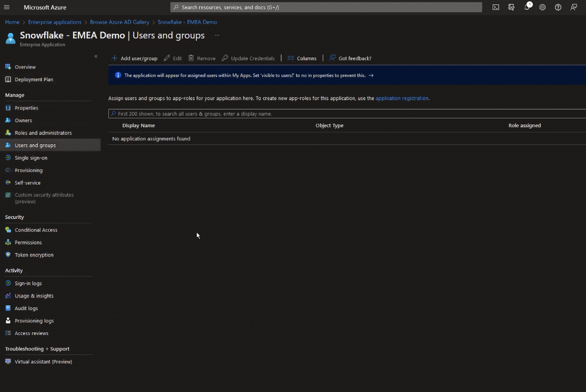Click the Self-service sidebar icon
Viewport: 586px width, 392px height.
tap(8, 182)
